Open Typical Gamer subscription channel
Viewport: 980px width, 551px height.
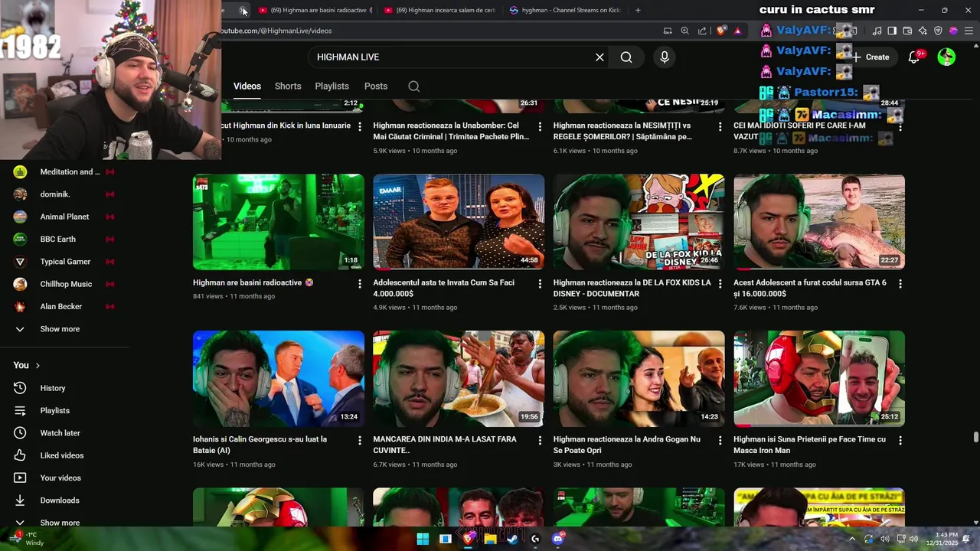[65, 262]
